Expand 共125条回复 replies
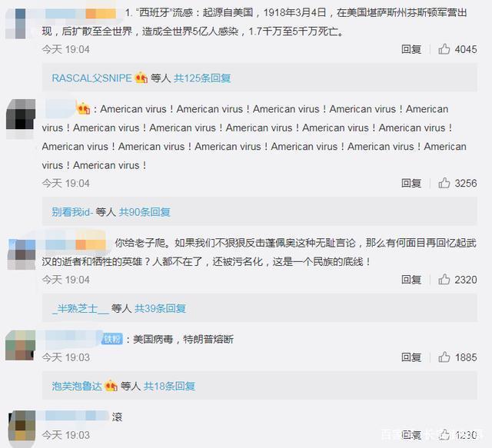Viewport: 492px width, 448px height. 202,78
